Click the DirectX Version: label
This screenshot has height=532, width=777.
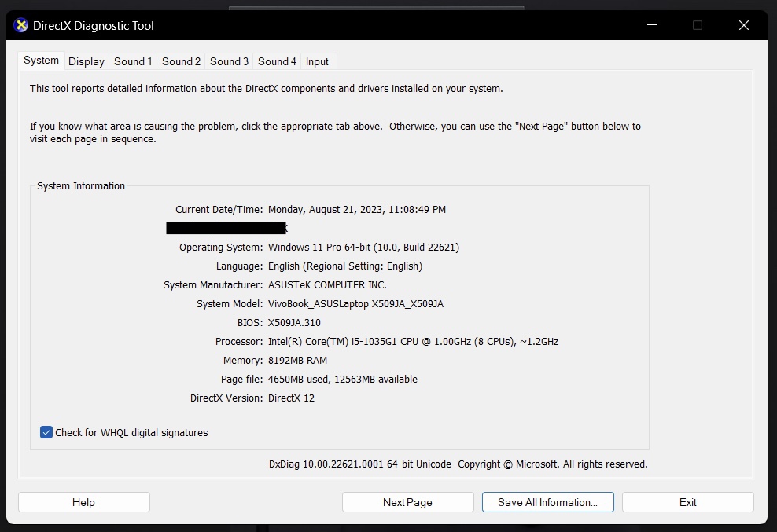click(226, 398)
